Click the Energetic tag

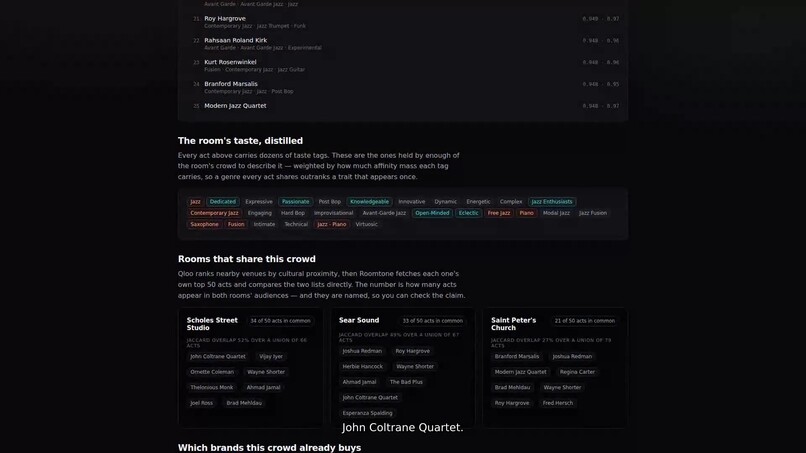coord(478,202)
